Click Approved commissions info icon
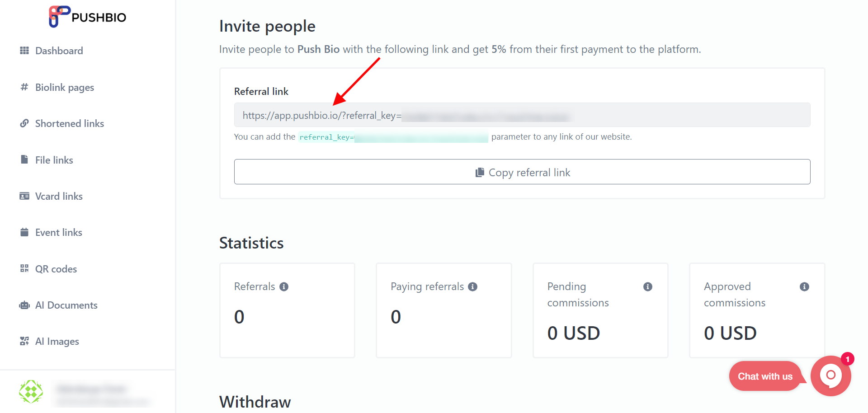 point(804,286)
